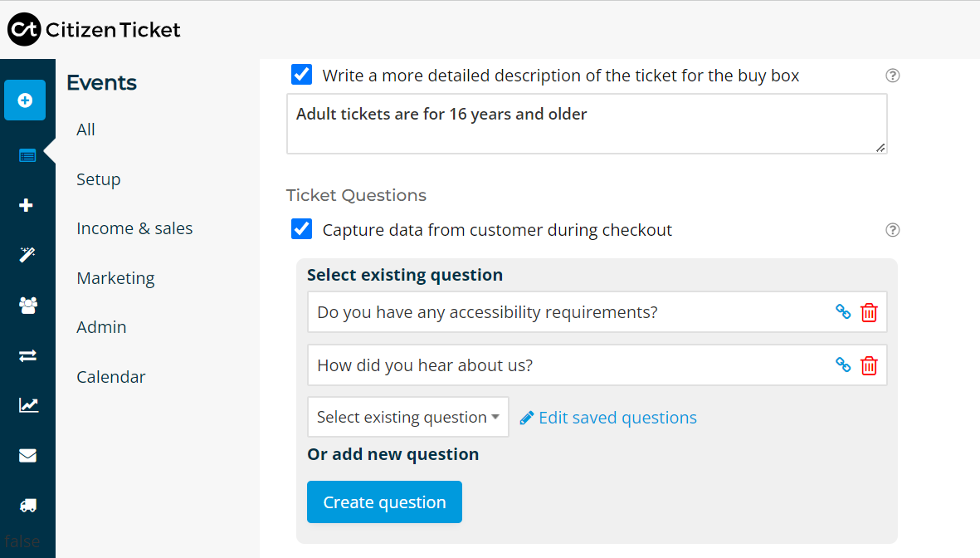Viewport: 980px width, 558px height.
Task: Open the events list sidebar icon
Action: tap(27, 155)
